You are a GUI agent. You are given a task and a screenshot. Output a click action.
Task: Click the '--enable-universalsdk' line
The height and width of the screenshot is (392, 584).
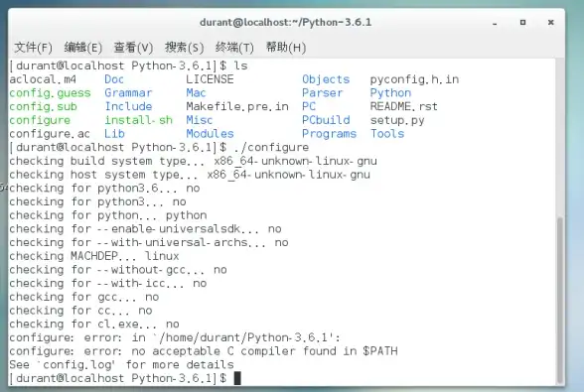tap(145, 229)
